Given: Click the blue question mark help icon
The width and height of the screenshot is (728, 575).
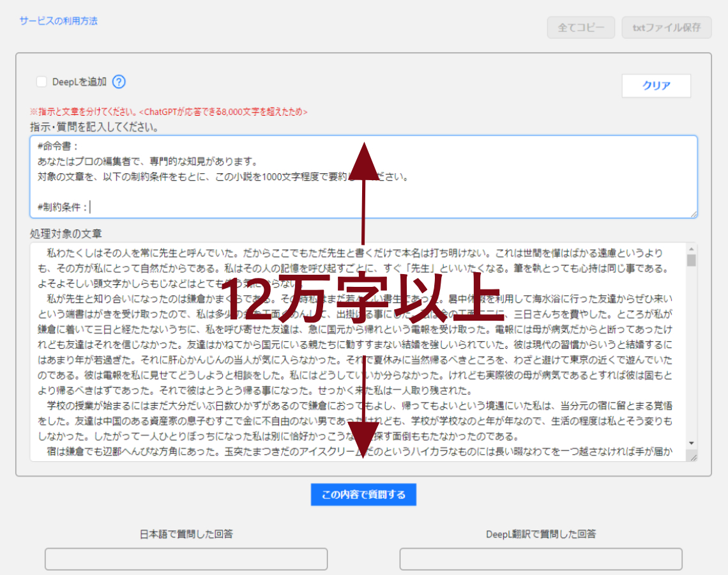Looking at the screenshot, I should point(119,82).
